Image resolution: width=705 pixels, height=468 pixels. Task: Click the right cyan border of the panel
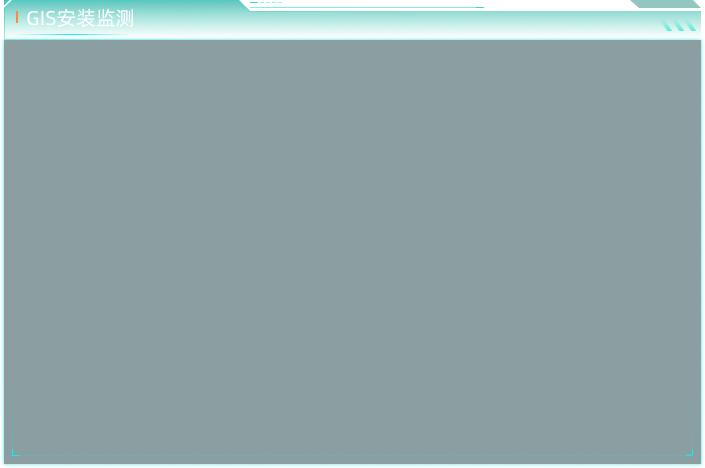click(702, 250)
